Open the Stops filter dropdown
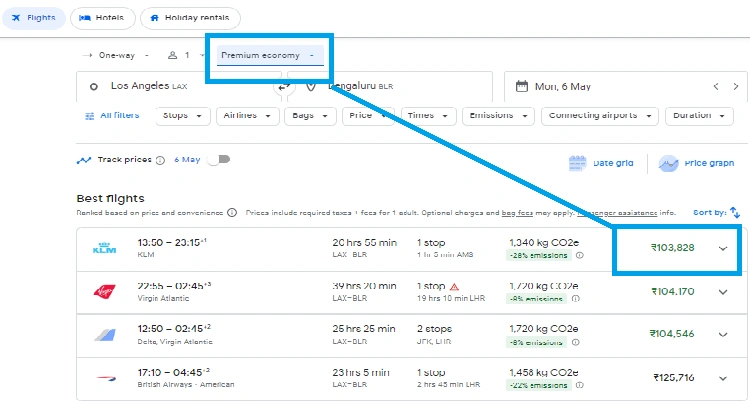The width and height of the screenshot is (750, 401). (x=183, y=116)
